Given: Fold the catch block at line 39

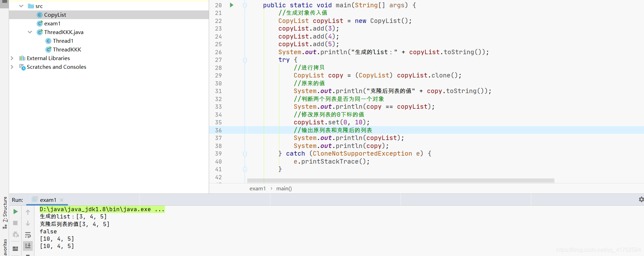Looking at the screenshot, I should pos(245,154).
